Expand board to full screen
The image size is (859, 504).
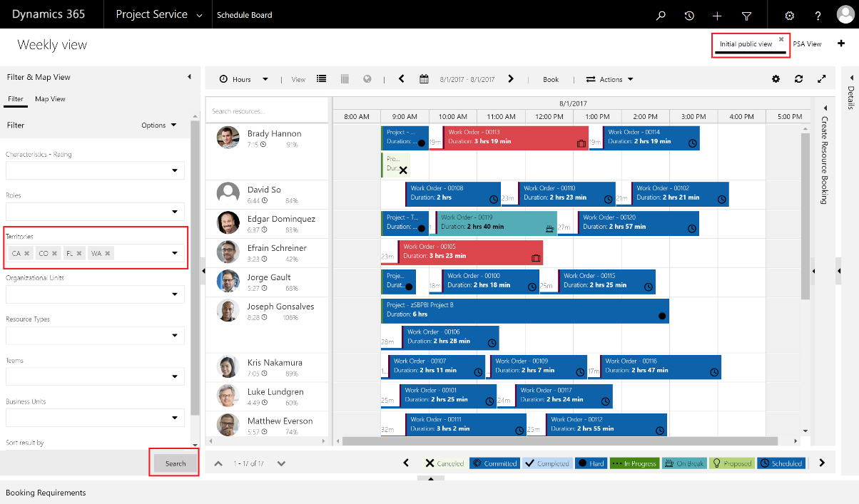click(822, 79)
